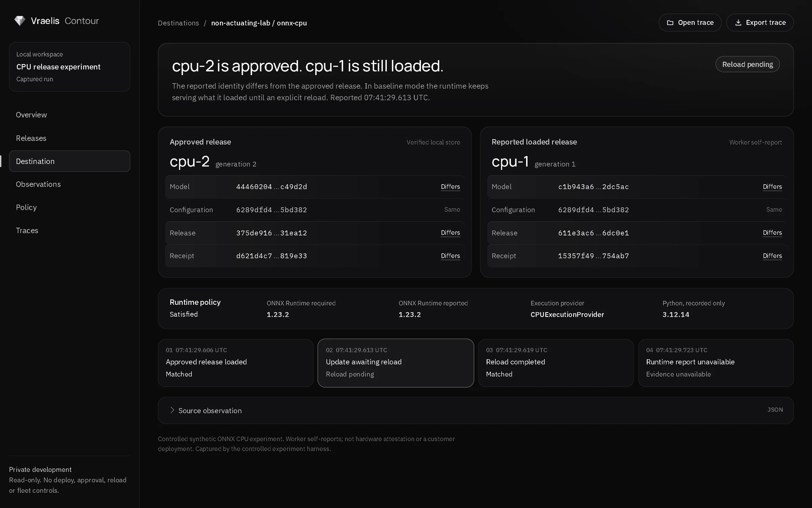Click the non-actuating-lab / onnx-cpu breadcrumb
812x508 pixels.
[x=259, y=23]
